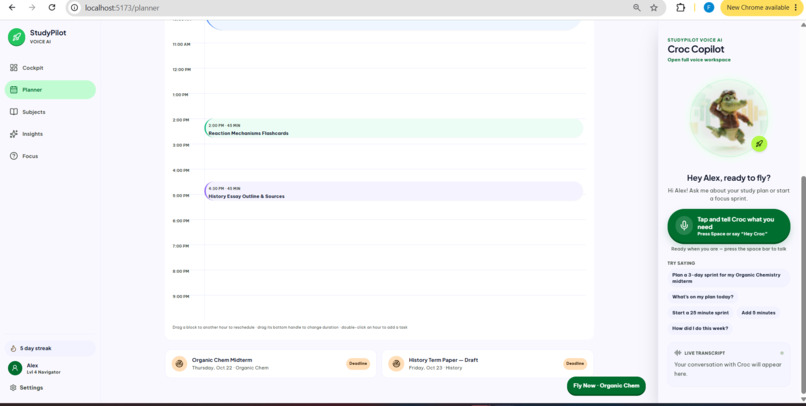Click the Chrome profile avatar F
This screenshot has height=406, width=806.
[x=709, y=8]
